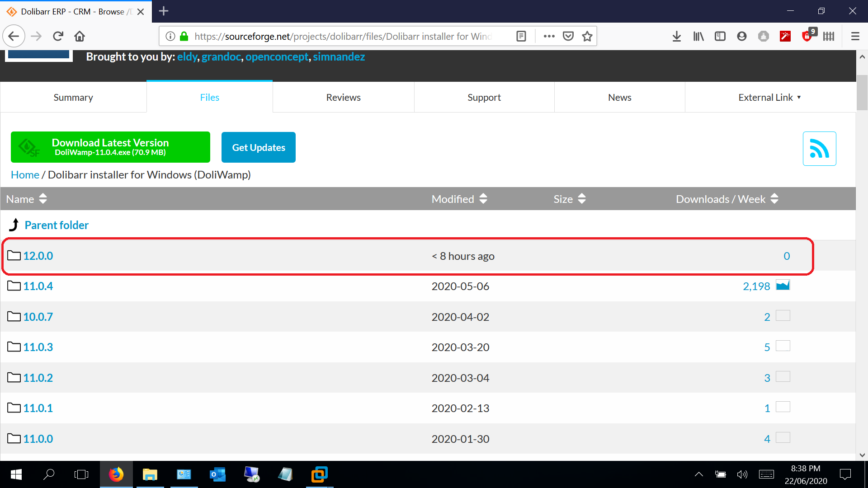Show hidden system tray icons chevron
This screenshot has width=868, height=488.
(698, 474)
